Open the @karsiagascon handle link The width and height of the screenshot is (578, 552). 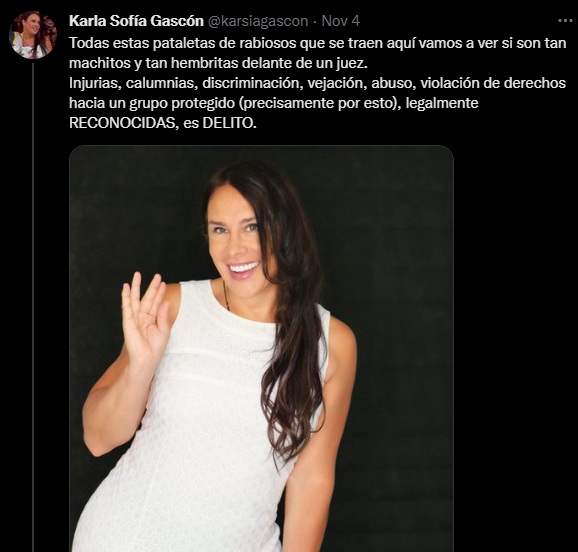[258, 21]
